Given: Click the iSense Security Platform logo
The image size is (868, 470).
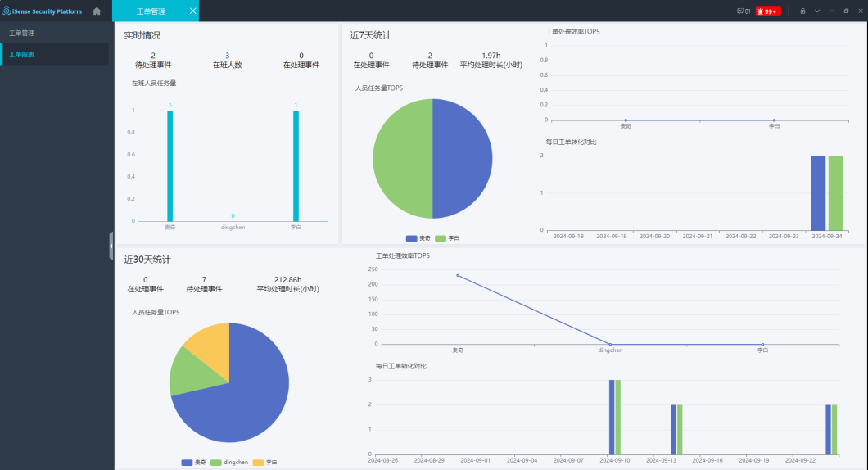Looking at the screenshot, I should click(x=43, y=11).
